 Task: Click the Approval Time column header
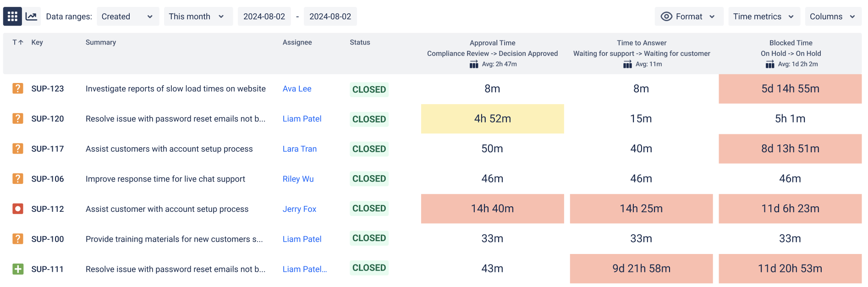pyautogui.click(x=493, y=43)
